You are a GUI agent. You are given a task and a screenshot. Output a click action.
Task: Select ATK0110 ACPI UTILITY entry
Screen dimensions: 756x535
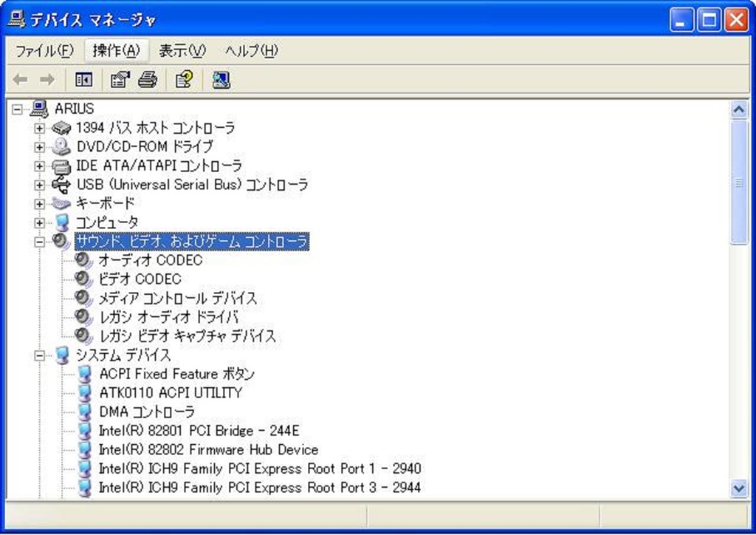coord(171,392)
